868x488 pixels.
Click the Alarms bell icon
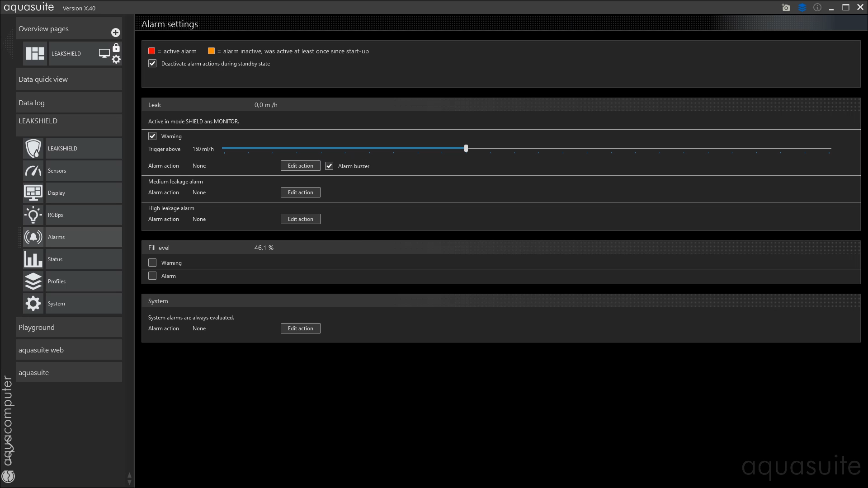33,237
